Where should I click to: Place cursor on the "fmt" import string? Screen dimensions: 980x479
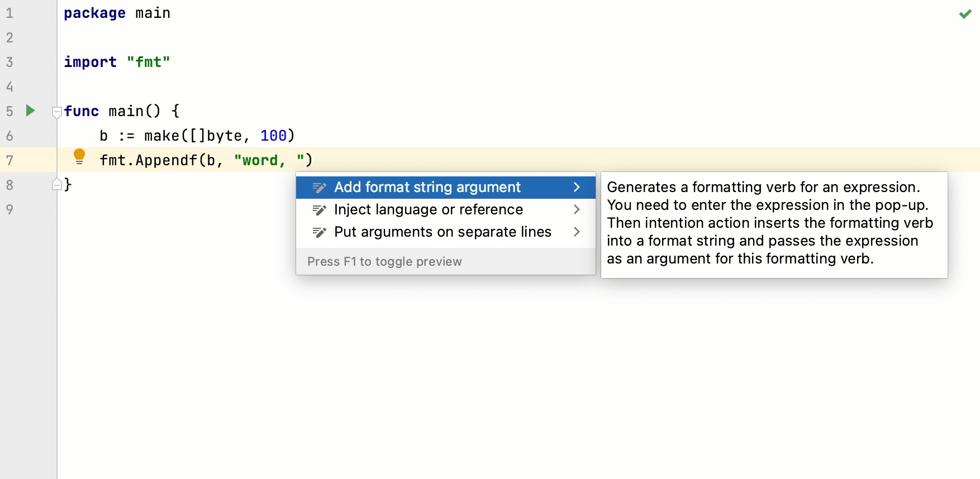(x=148, y=62)
